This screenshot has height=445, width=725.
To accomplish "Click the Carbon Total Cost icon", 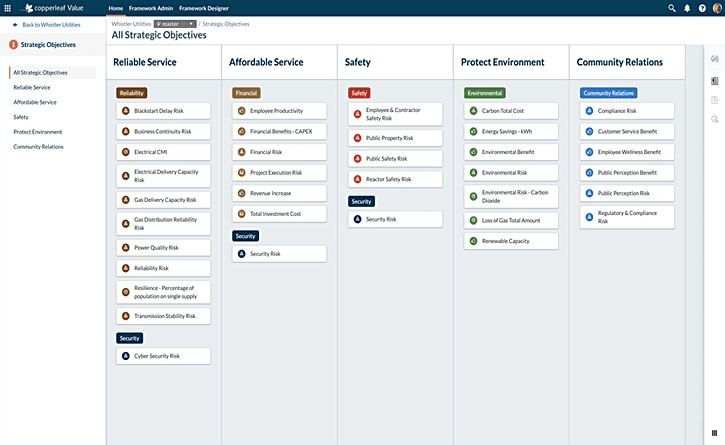I will point(473,111).
